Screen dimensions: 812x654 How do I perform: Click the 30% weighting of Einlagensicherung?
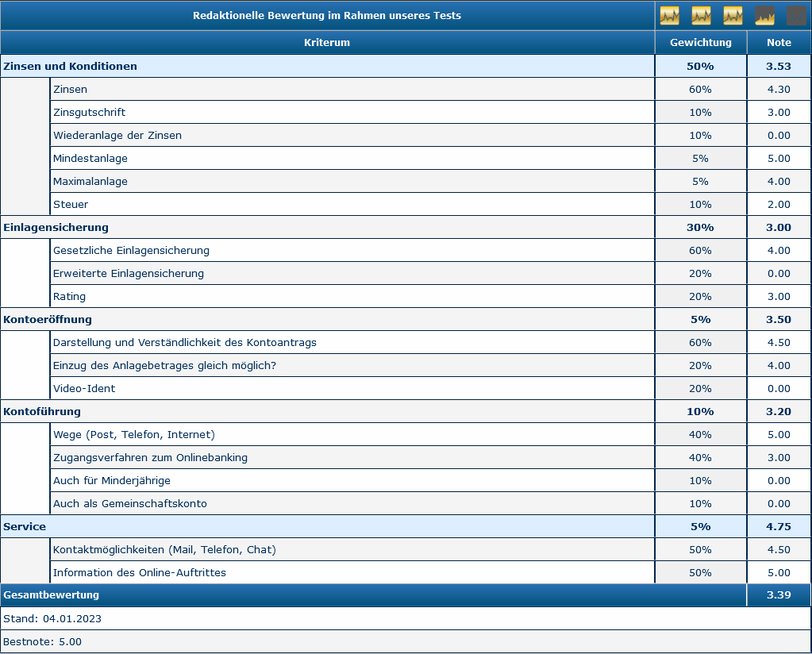click(x=700, y=227)
